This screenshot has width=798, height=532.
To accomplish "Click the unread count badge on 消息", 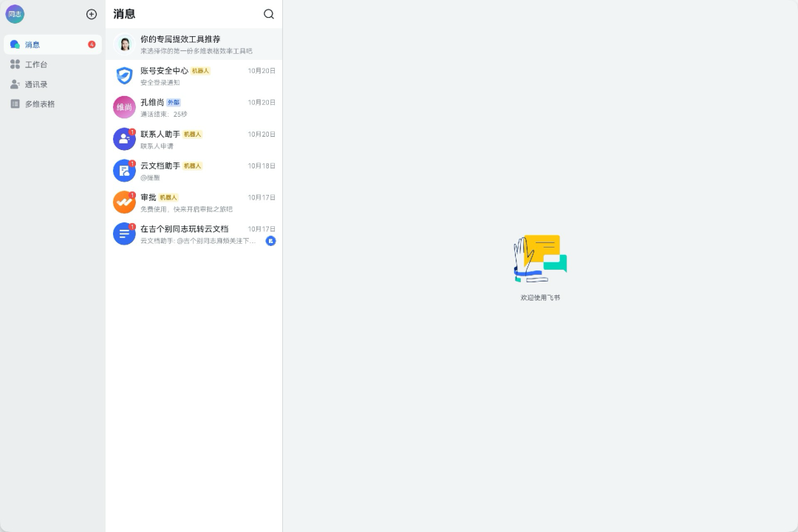I will click(92, 45).
